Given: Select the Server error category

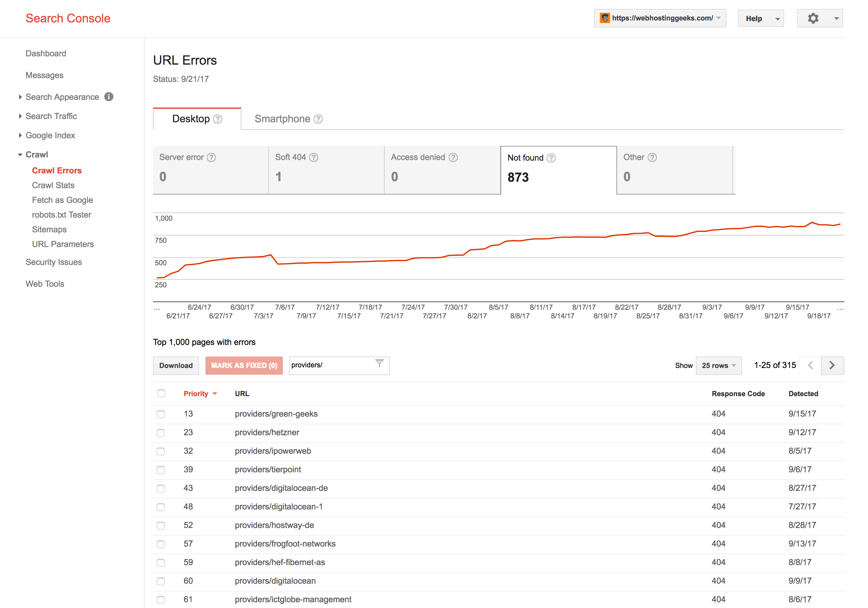Looking at the screenshot, I should click(211, 170).
